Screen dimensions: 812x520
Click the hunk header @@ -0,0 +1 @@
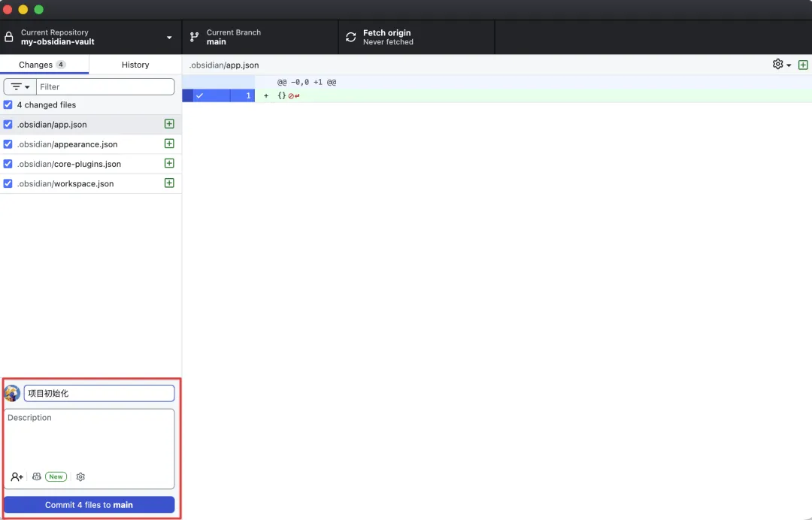(x=307, y=82)
